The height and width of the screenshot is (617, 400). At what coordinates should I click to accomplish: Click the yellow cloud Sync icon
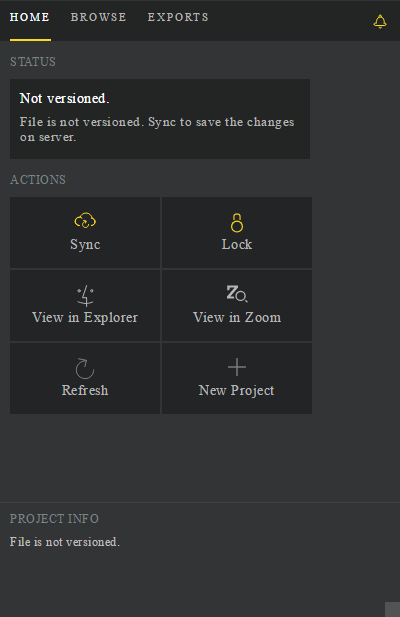[x=85, y=221]
